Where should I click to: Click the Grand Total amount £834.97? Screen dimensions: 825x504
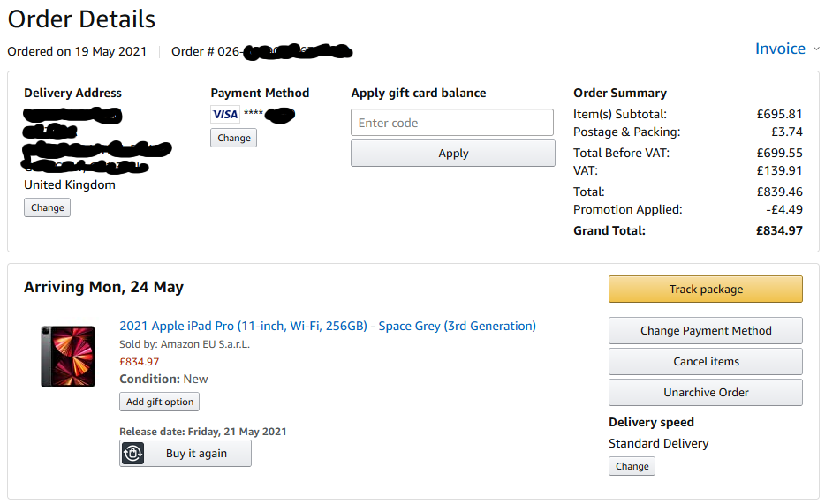point(779,230)
